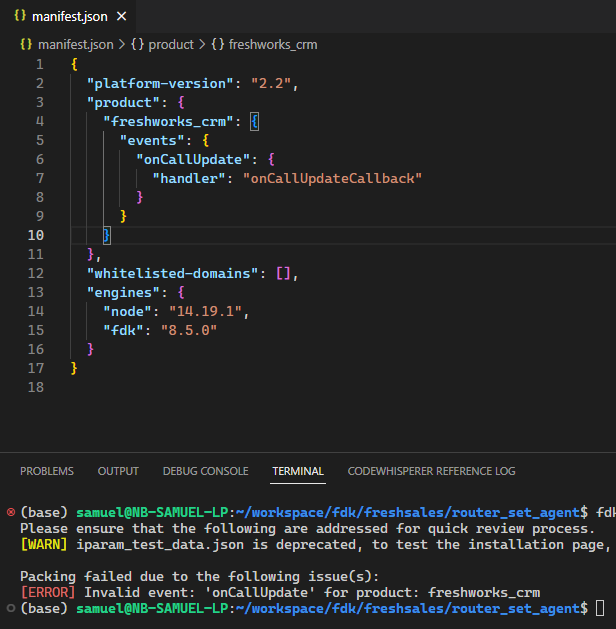
Task: Click line number 1 in the gutter
Action: point(40,64)
